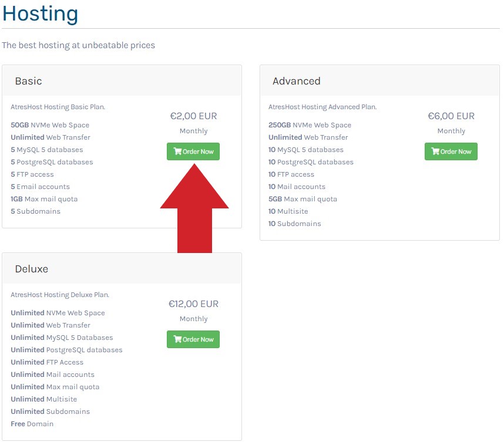504x445 pixels.
Task: Click the Hosting page title
Action: (x=40, y=14)
